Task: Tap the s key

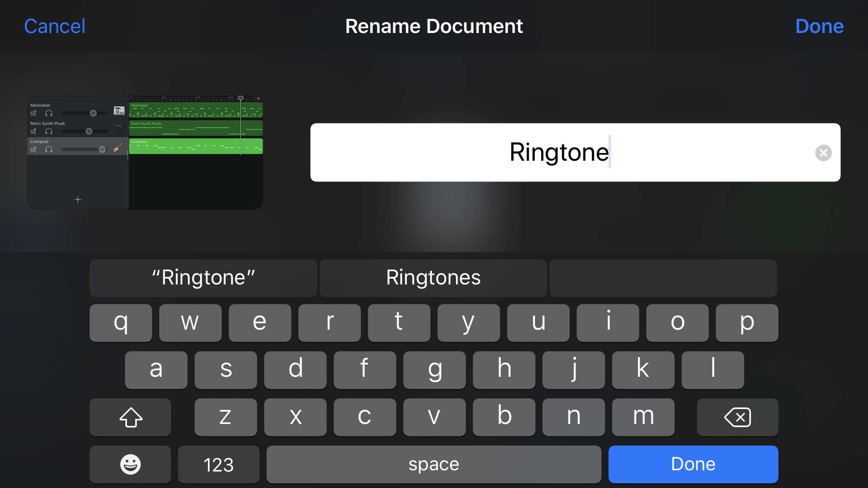Action: click(x=226, y=370)
